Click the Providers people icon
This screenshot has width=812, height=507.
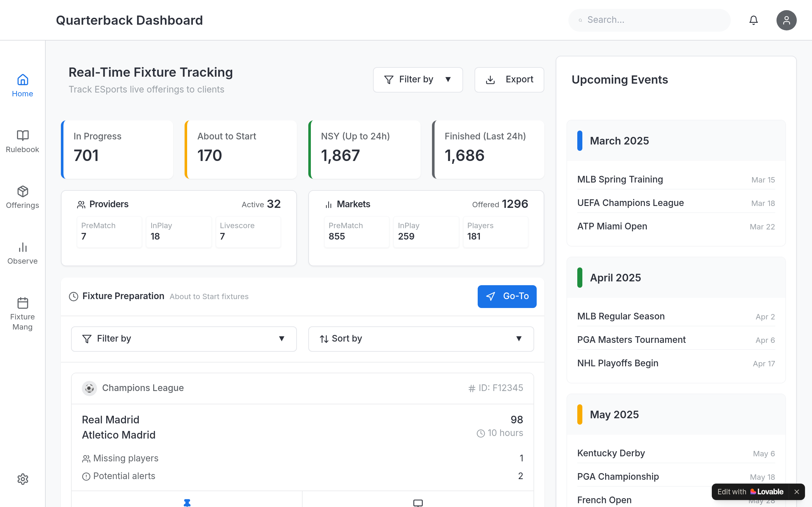coord(81,205)
